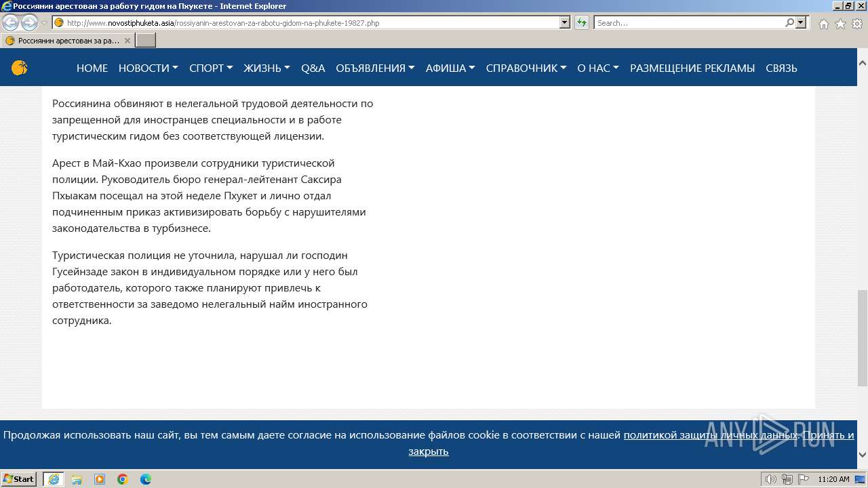Expand the АФИША dropdown menu

click(450, 68)
